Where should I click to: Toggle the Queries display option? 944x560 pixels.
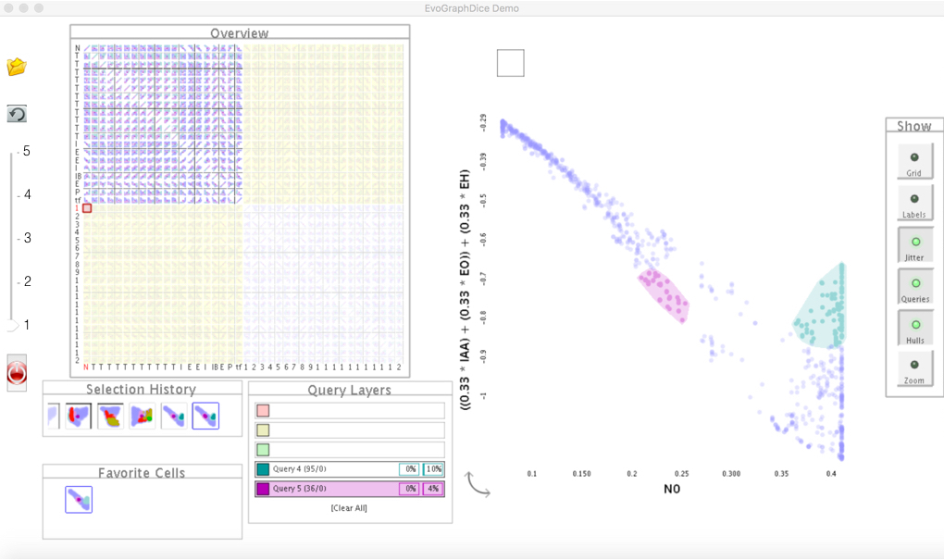coord(915,286)
